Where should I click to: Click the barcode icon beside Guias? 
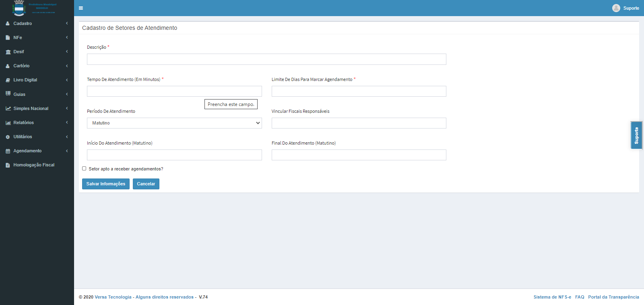tap(8, 94)
